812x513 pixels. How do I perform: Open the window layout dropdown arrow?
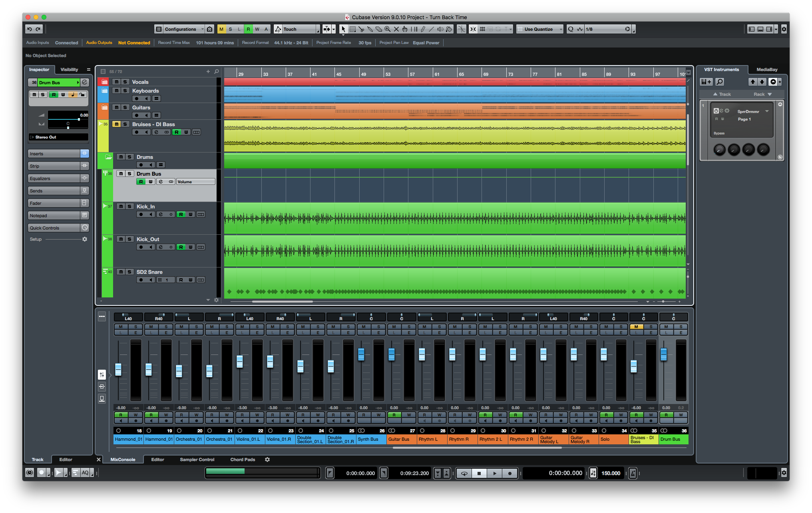coord(776,29)
